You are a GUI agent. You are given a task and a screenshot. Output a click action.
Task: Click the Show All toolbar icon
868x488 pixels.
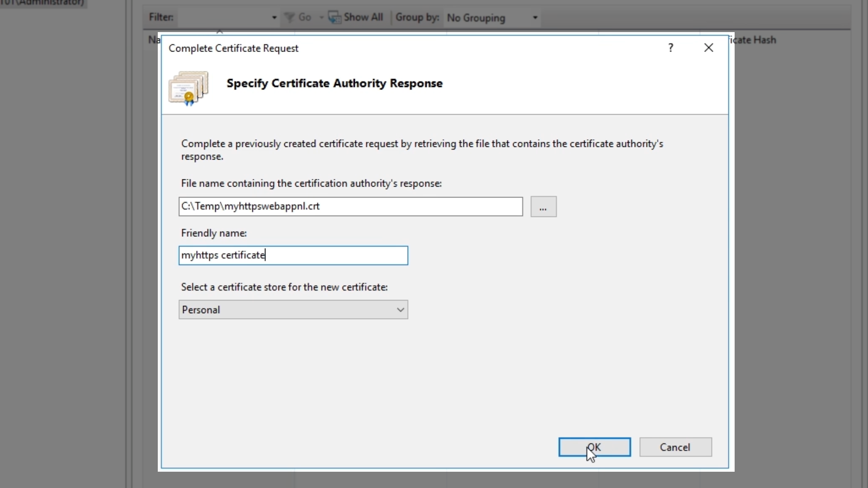335,18
